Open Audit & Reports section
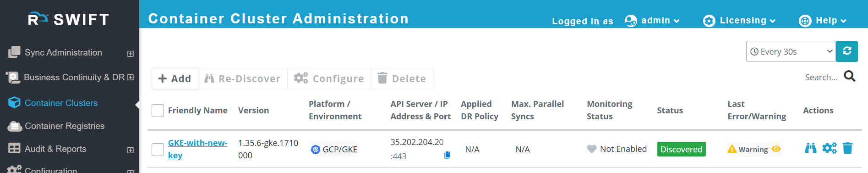The width and height of the screenshot is (868, 173). [55, 149]
